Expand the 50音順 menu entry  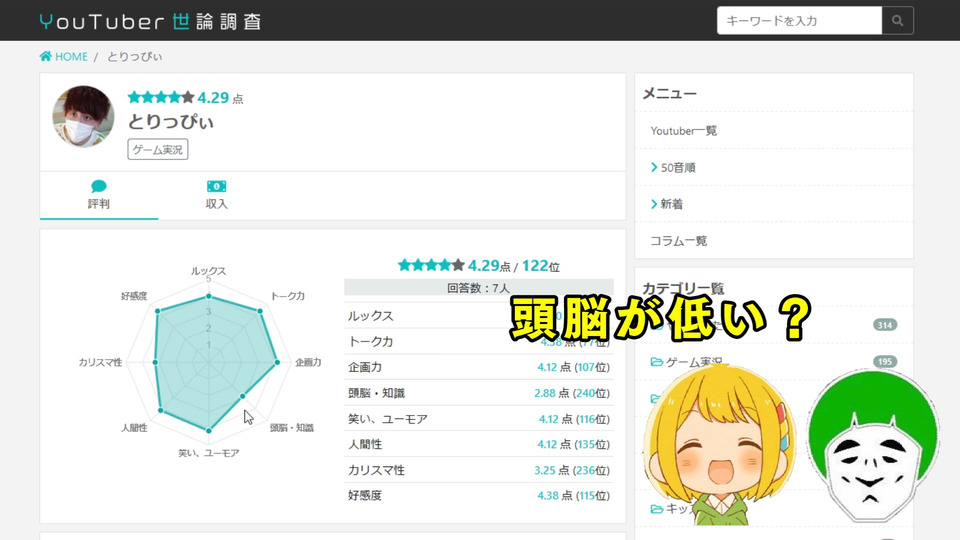[x=673, y=167]
